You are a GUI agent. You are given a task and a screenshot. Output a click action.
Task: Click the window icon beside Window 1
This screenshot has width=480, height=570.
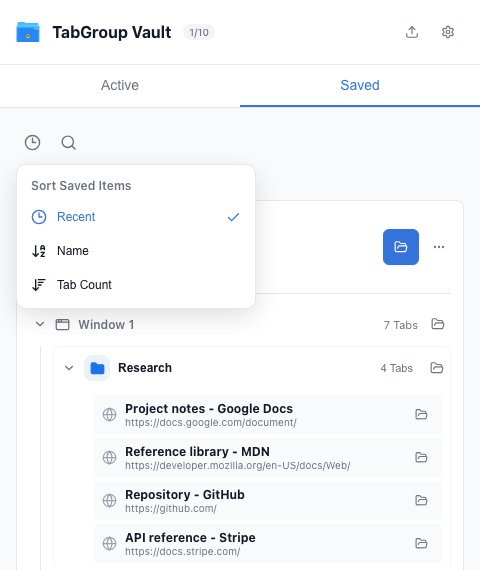pos(62,324)
